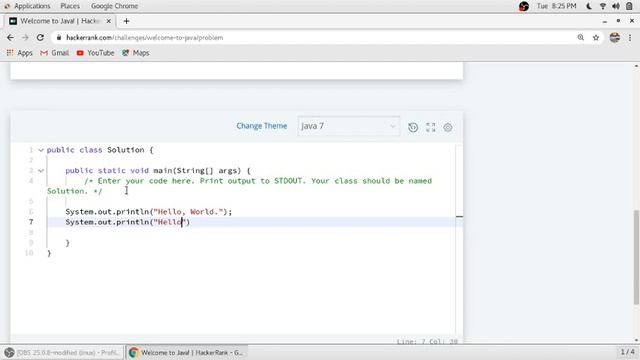
Task: Reload the HackerRank page
Action: click(x=40, y=38)
